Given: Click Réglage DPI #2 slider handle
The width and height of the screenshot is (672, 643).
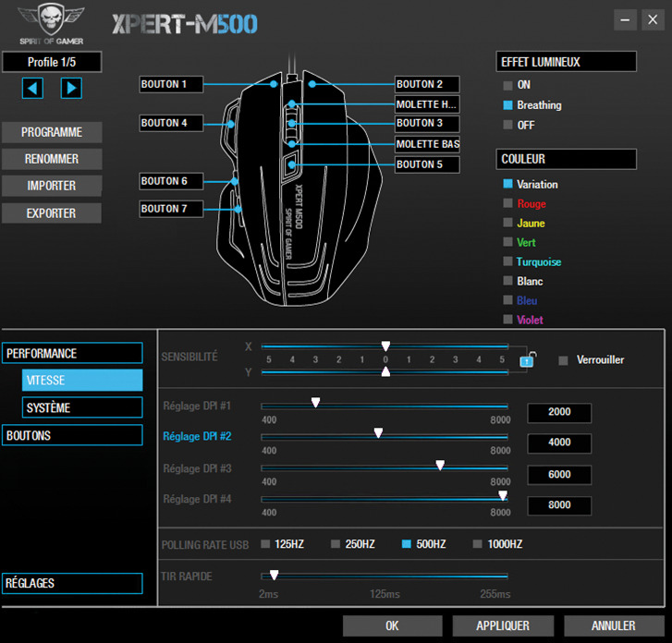Looking at the screenshot, I should click(x=378, y=433).
